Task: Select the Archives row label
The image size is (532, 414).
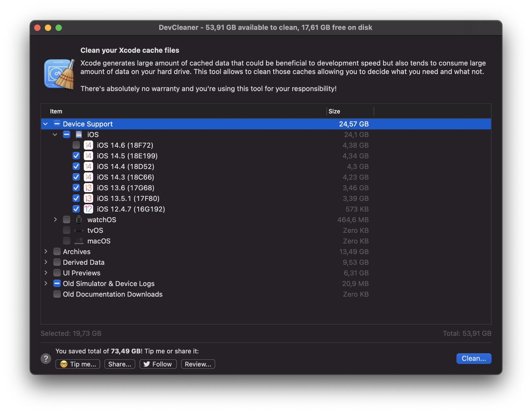Action: point(77,251)
